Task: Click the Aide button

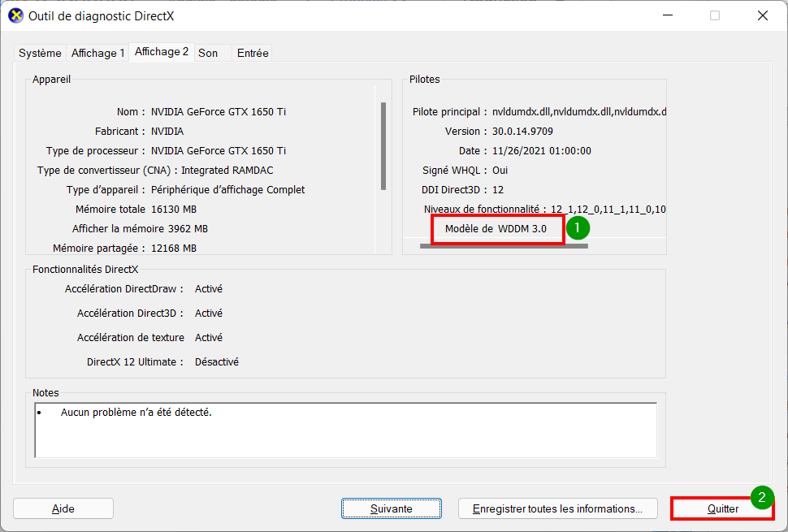Action: pos(63,509)
